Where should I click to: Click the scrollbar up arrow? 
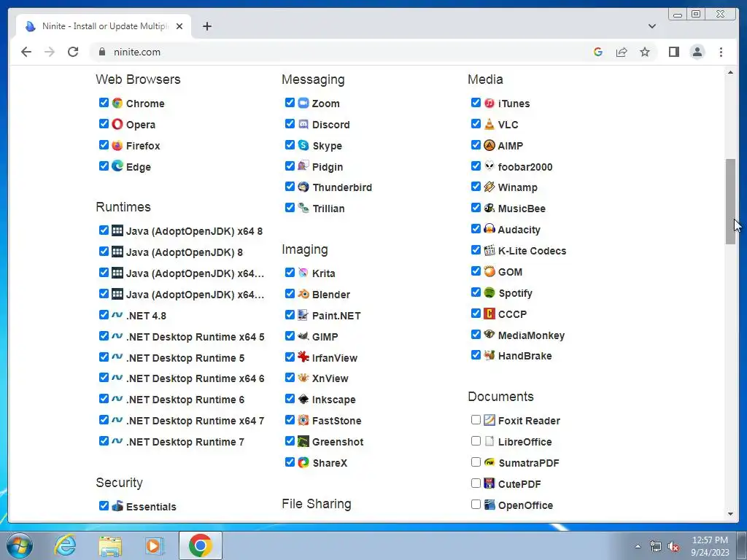(x=730, y=72)
